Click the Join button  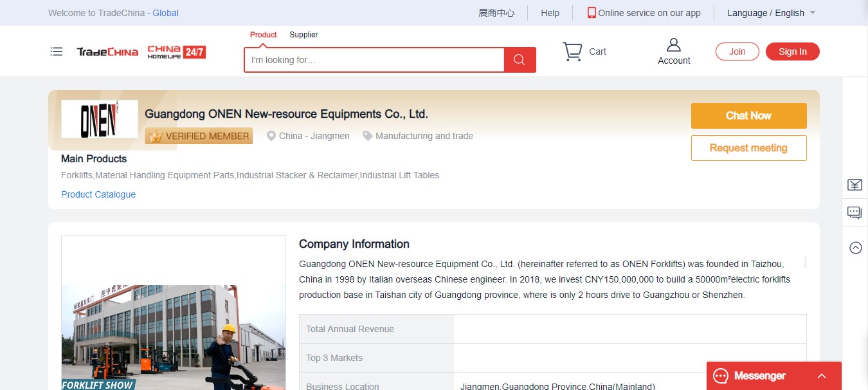tap(737, 51)
